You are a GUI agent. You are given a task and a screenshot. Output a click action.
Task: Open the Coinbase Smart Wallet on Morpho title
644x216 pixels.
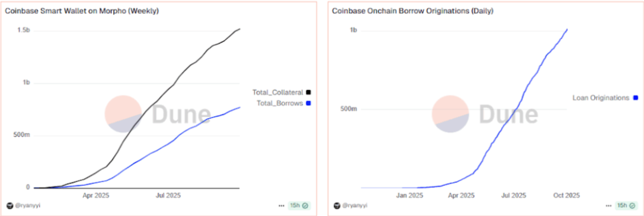tap(82, 11)
